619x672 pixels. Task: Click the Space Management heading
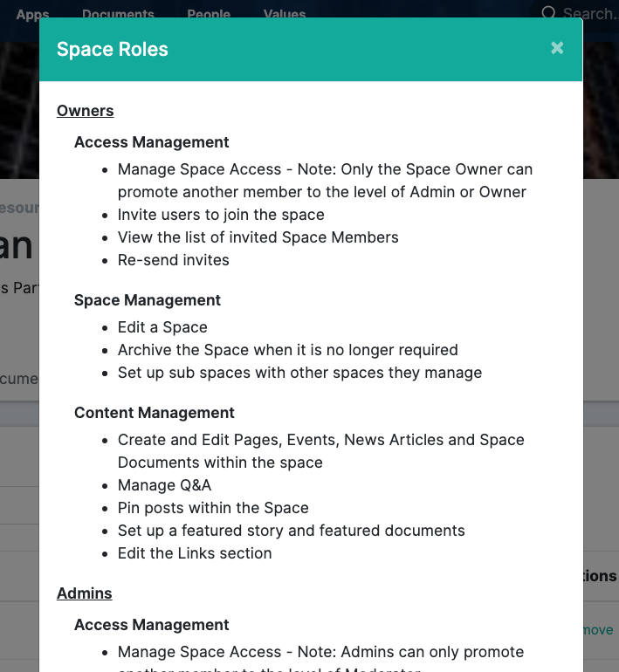tap(148, 300)
